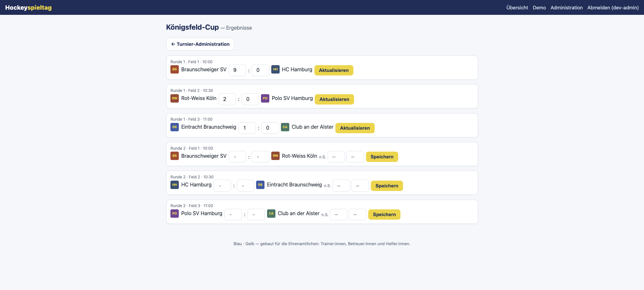
Task: Focus second n.S. field in Runde 2 Feld 1
Action: 355,157
